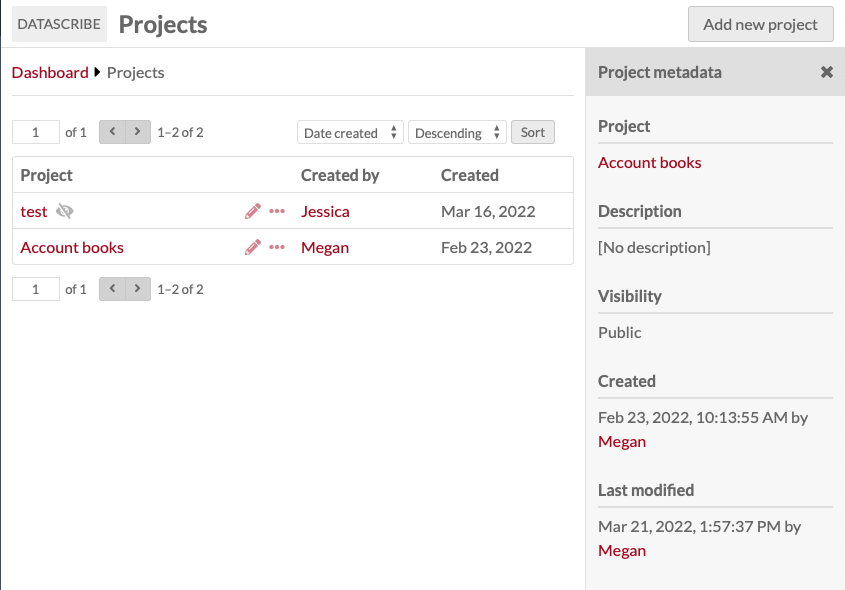
Task: Open the Descending order dropdown
Action: [457, 131]
